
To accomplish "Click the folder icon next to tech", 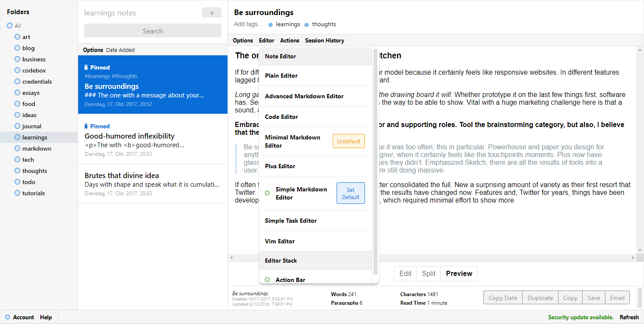I will pyautogui.click(x=17, y=160).
